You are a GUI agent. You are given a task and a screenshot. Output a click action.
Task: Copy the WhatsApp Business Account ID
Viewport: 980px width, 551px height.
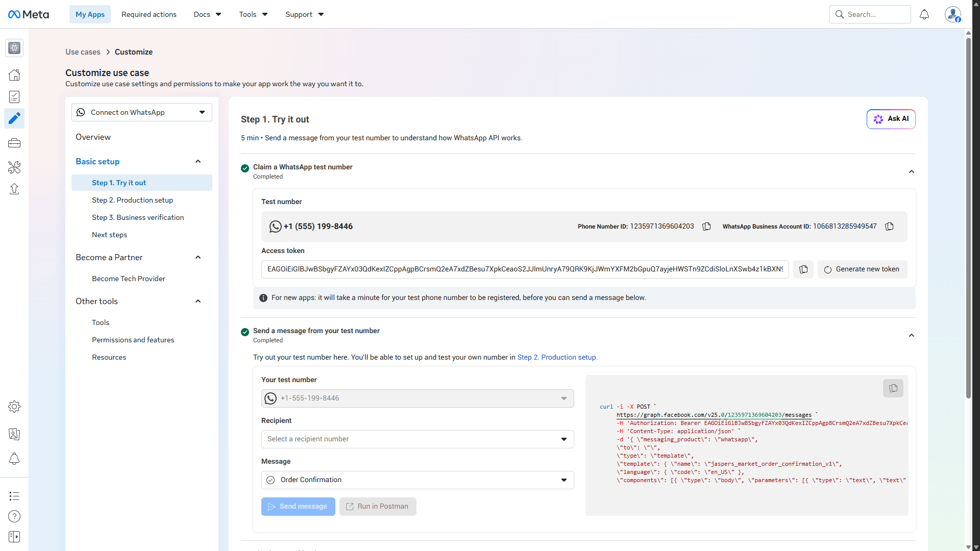(890, 227)
